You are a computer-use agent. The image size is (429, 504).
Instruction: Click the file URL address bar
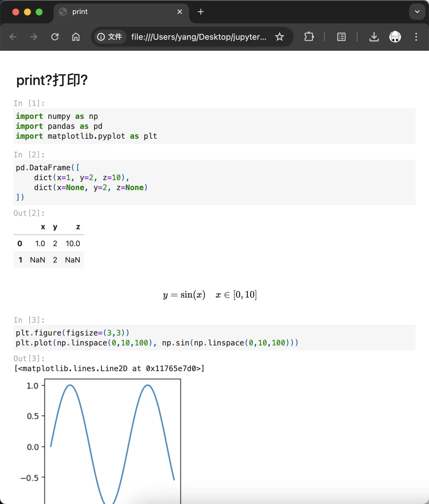[198, 37]
